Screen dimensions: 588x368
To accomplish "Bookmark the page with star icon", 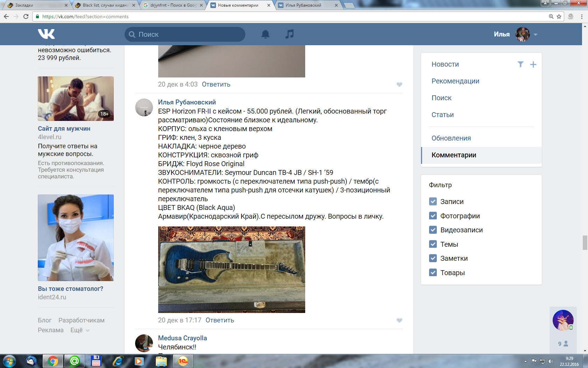I will [x=559, y=16].
